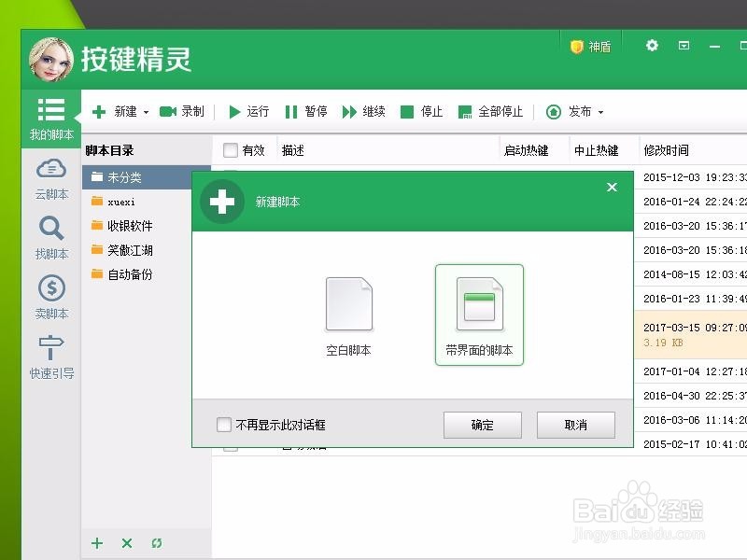Viewport: 747px width, 560px height.
Task: Toggle the 有效 header checkbox
Action: pyautogui.click(x=230, y=150)
